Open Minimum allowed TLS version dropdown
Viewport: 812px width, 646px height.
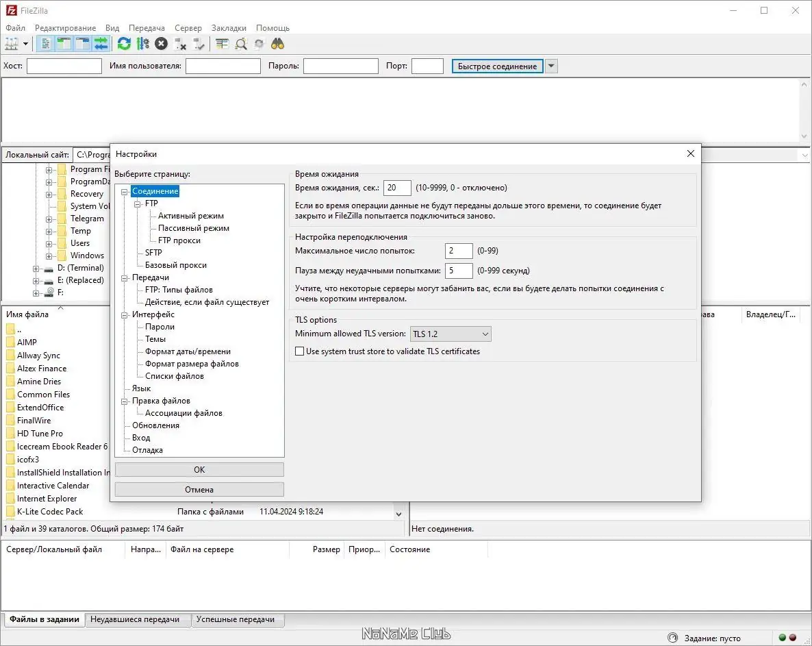point(451,334)
